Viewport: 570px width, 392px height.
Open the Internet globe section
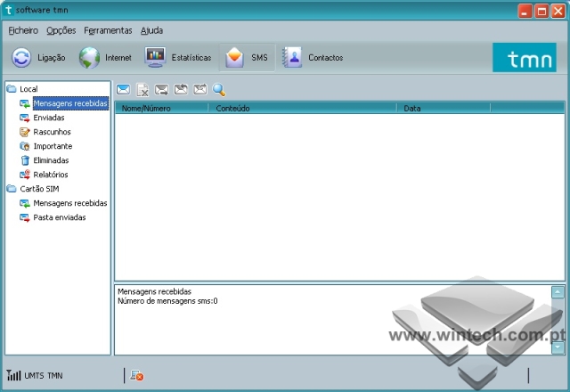[x=105, y=58]
